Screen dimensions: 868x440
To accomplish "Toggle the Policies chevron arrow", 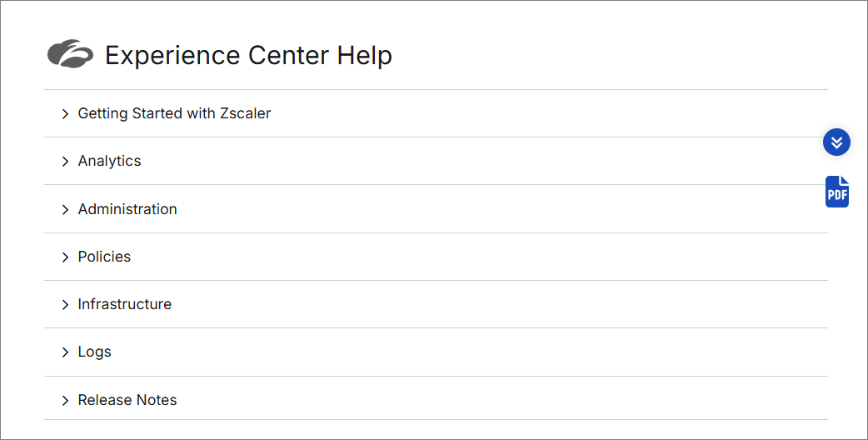I will coord(65,257).
